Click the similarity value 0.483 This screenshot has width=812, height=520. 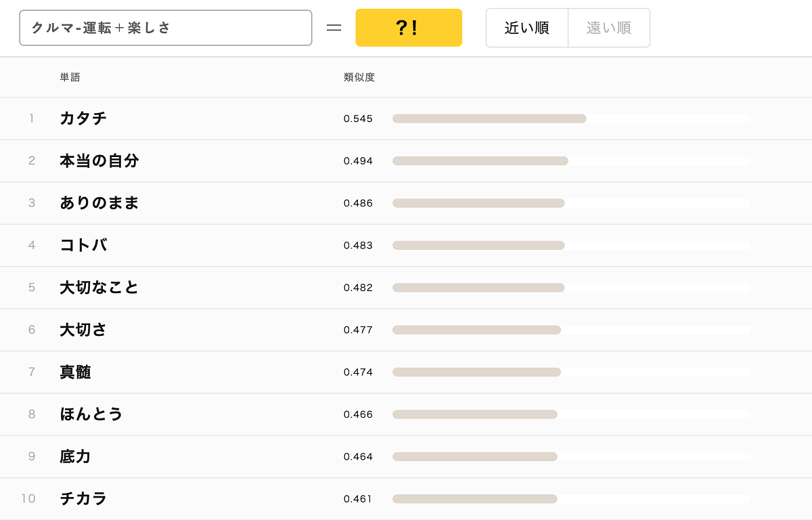(x=358, y=245)
